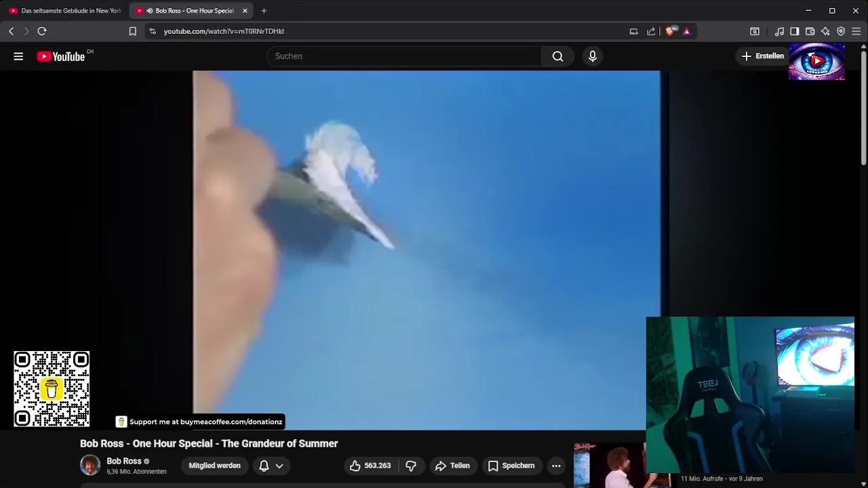Screen dimensions: 868x488
Task: Bookmark this page via bookmark icon
Action: point(133,31)
